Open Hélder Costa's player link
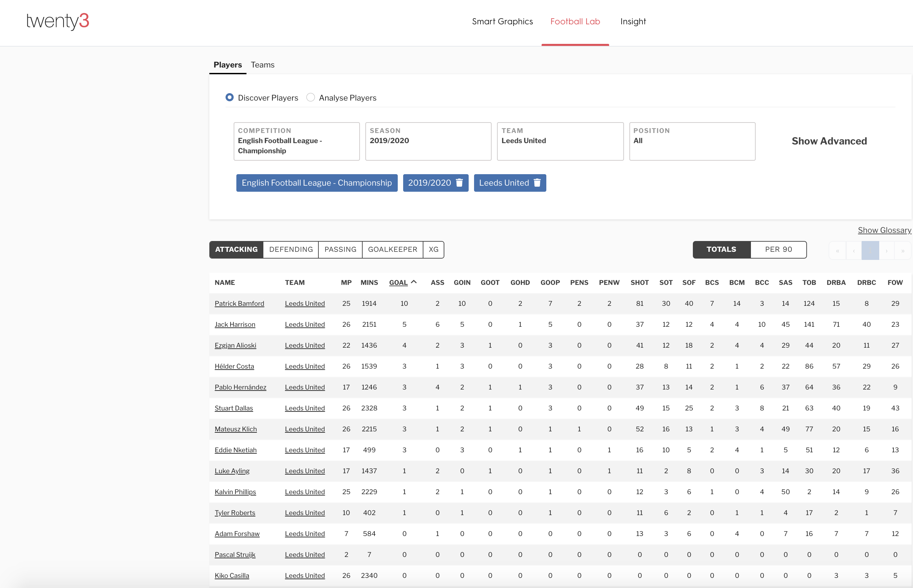 234,366
